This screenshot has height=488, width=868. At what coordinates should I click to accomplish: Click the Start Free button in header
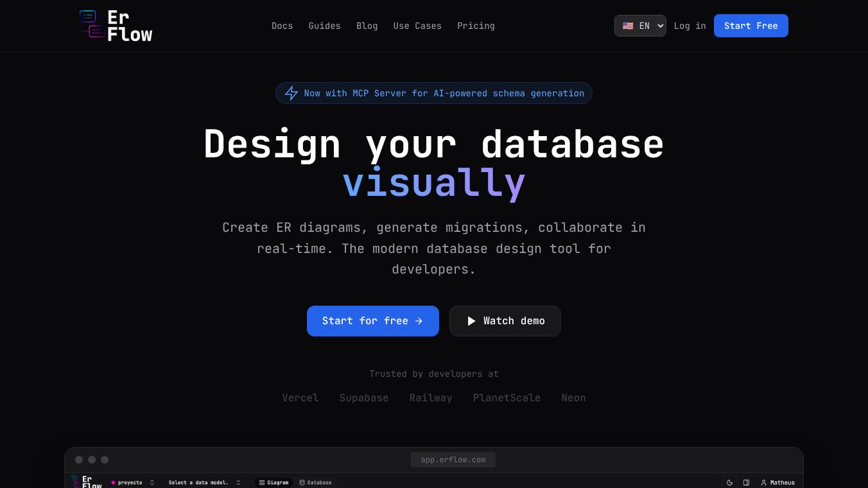click(x=751, y=26)
